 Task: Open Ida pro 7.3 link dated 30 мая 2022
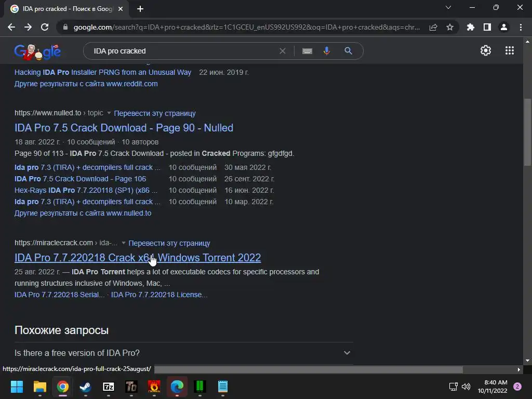click(87, 167)
